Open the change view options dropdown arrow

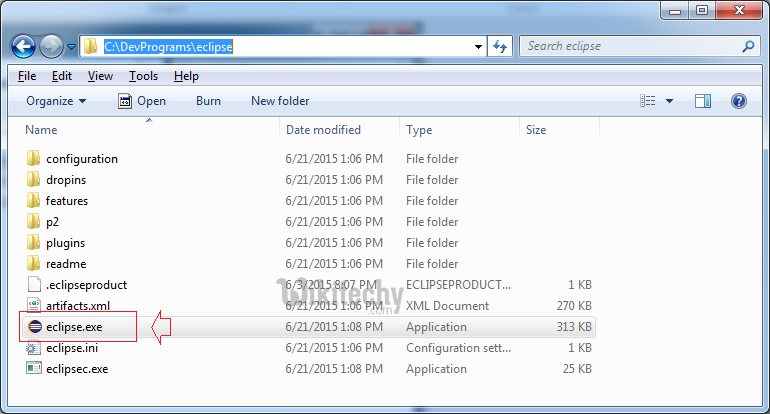tap(669, 101)
